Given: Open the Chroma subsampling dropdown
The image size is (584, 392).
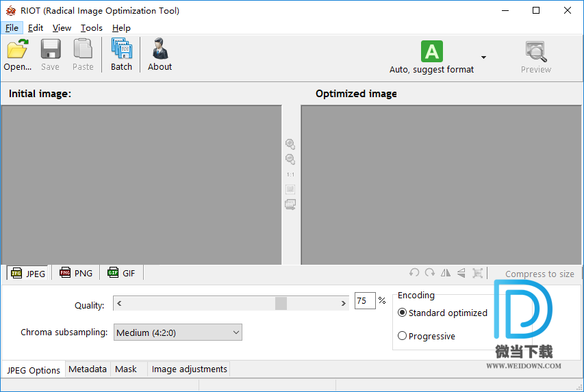Looking at the screenshot, I should [177, 332].
